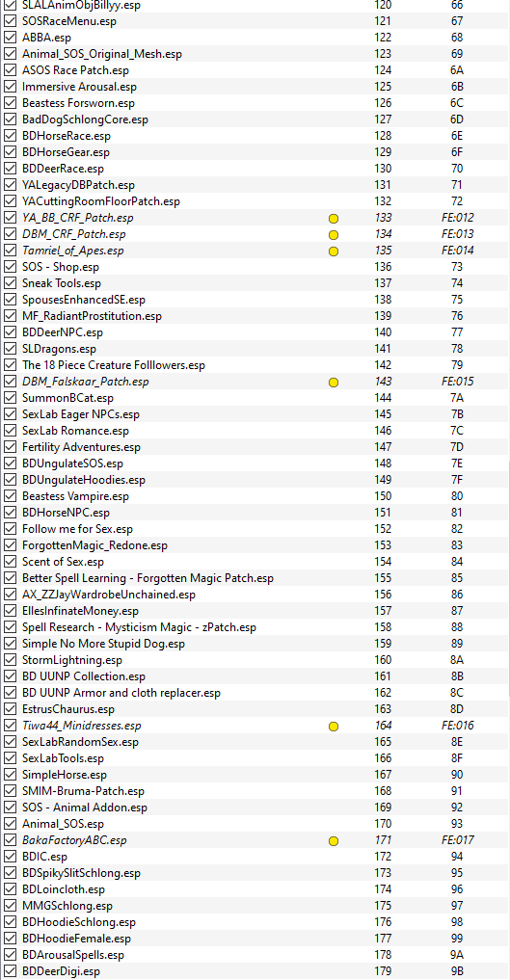Click mod index 8F in the SexLabTools.esp row
The image size is (510, 980).
pos(457,758)
